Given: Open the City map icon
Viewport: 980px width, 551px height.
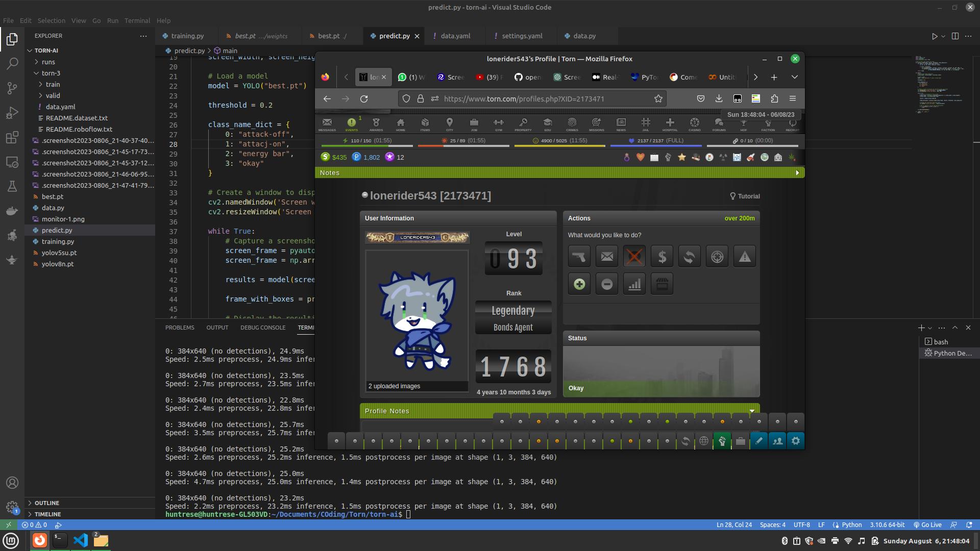Looking at the screenshot, I should pos(450,124).
